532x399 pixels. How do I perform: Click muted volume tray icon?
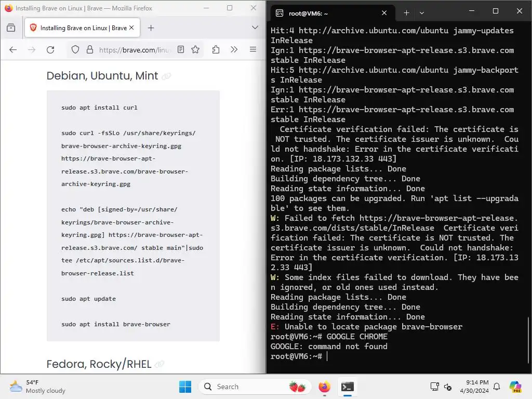(448, 387)
